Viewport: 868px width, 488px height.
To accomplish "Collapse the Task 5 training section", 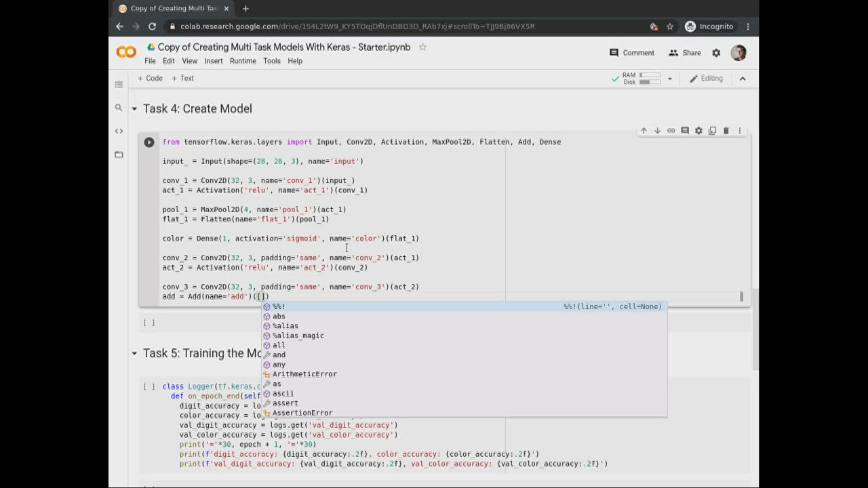I will (134, 354).
